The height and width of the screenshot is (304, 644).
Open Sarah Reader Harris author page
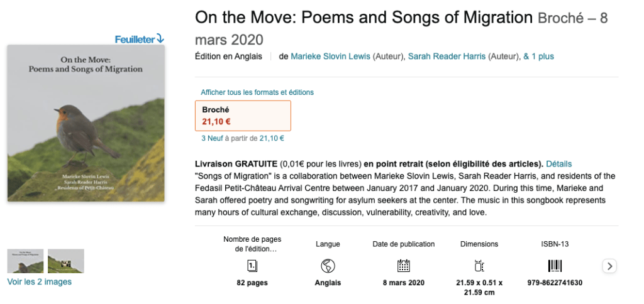pyautogui.click(x=447, y=57)
